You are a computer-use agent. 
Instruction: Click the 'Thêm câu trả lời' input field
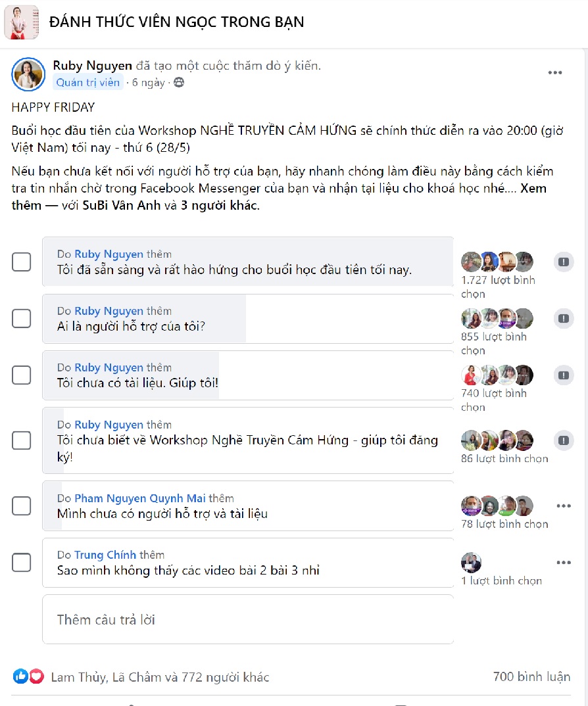248,619
